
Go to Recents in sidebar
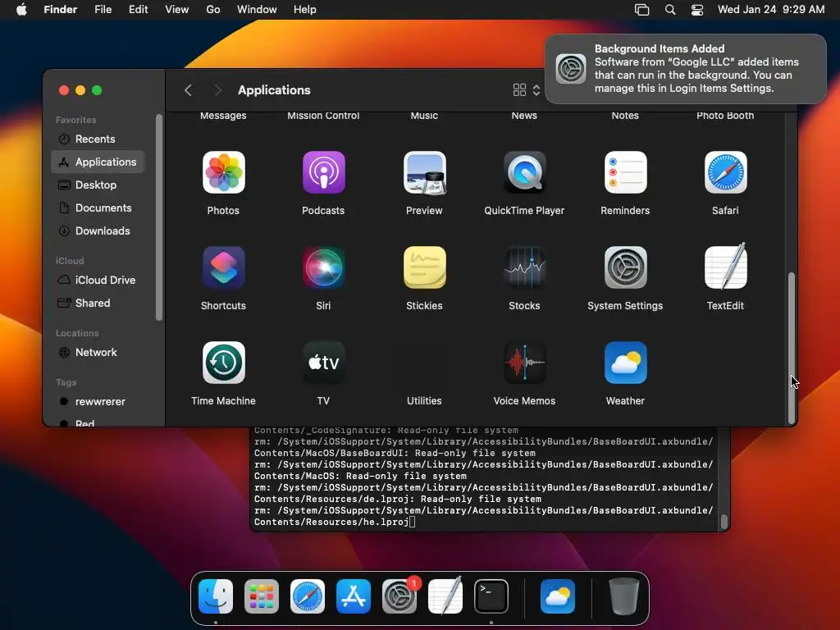click(98, 139)
